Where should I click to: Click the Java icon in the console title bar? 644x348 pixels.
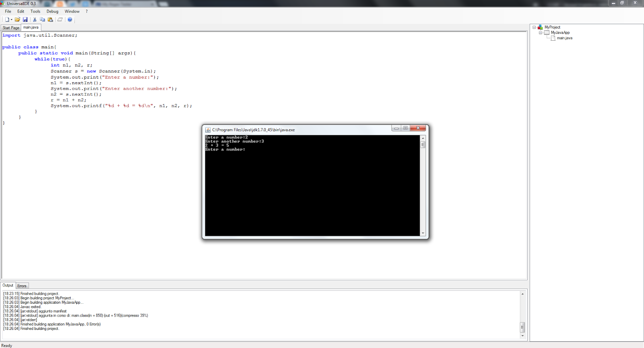click(x=208, y=130)
